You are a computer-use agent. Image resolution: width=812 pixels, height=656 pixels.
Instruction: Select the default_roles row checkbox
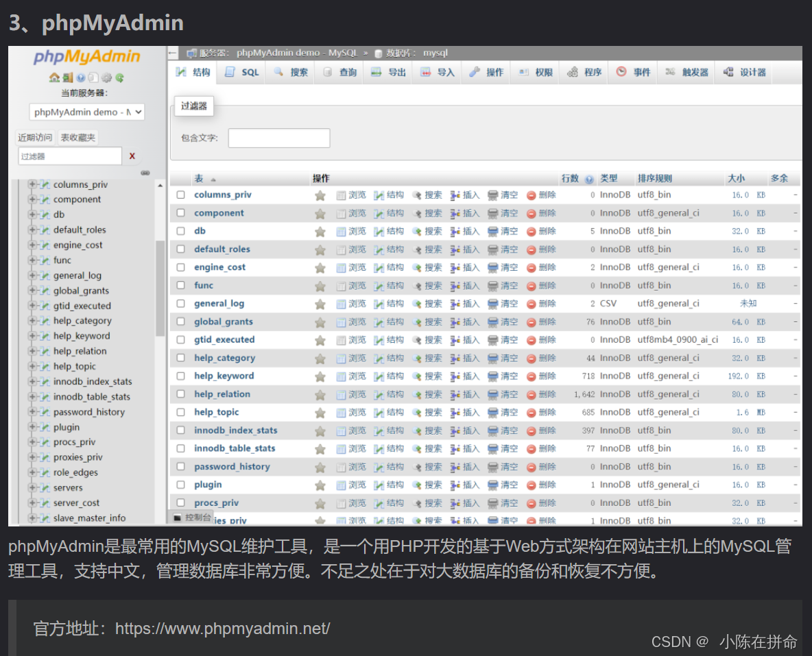tap(181, 249)
